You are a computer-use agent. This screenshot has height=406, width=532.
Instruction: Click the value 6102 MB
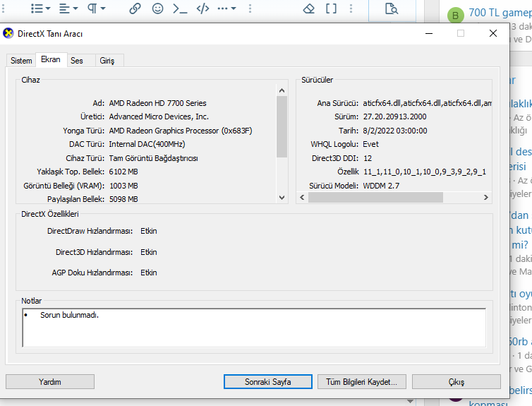tap(123, 172)
